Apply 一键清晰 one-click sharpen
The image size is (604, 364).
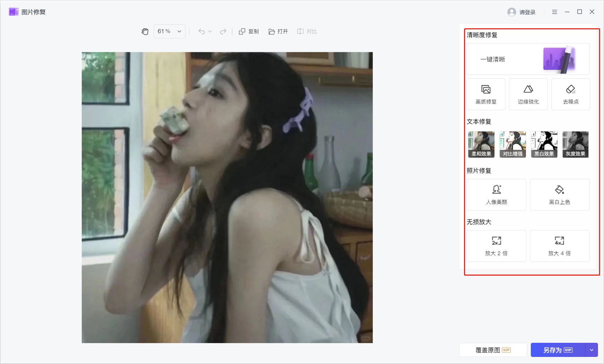point(528,59)
